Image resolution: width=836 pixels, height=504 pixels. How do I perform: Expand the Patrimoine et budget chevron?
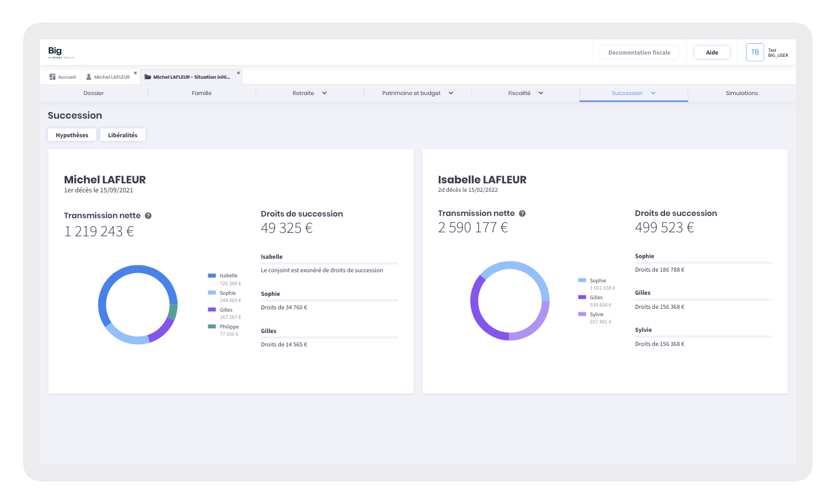451,93
